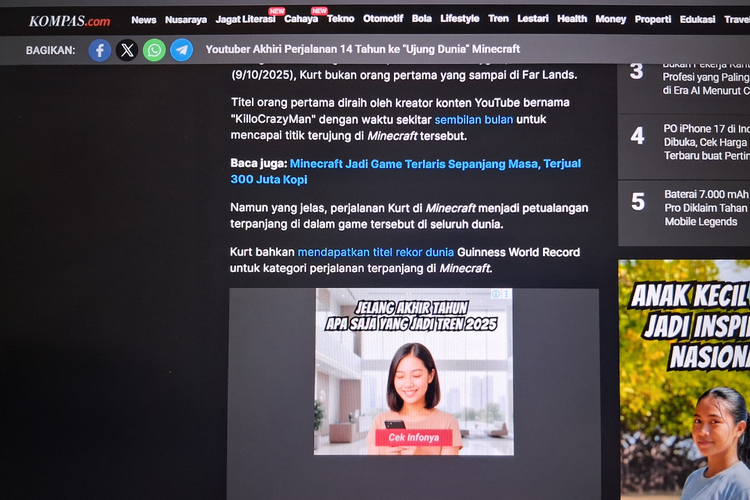
Task: Follow the "sembilan bulan" link
Action: pos(474,119)
